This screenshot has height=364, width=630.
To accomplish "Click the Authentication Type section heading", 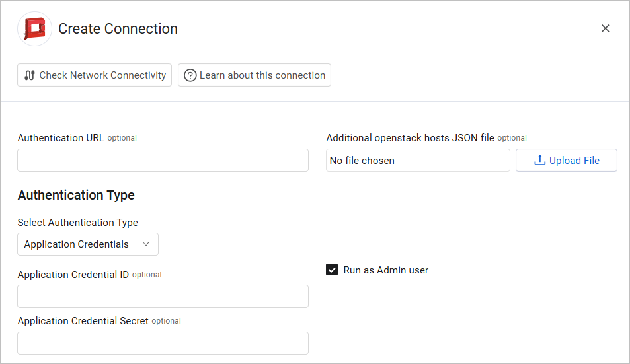I will click(x=76, y=195).
